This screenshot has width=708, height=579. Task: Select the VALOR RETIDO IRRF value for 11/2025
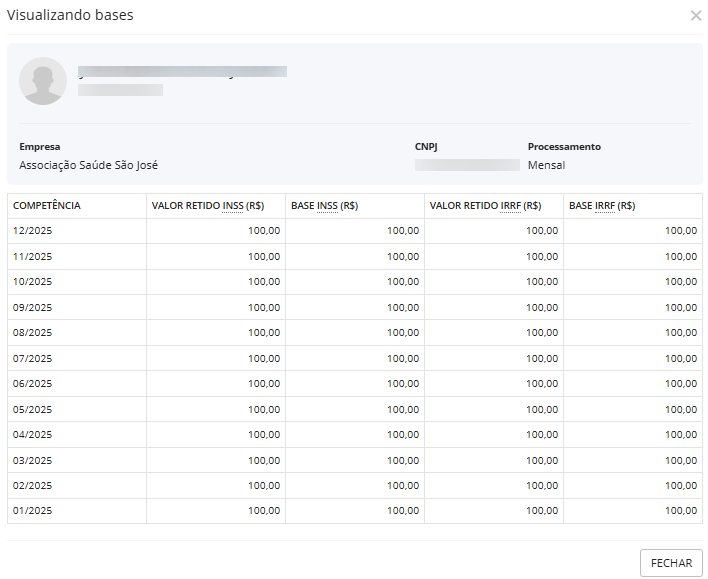coord(542,256)
